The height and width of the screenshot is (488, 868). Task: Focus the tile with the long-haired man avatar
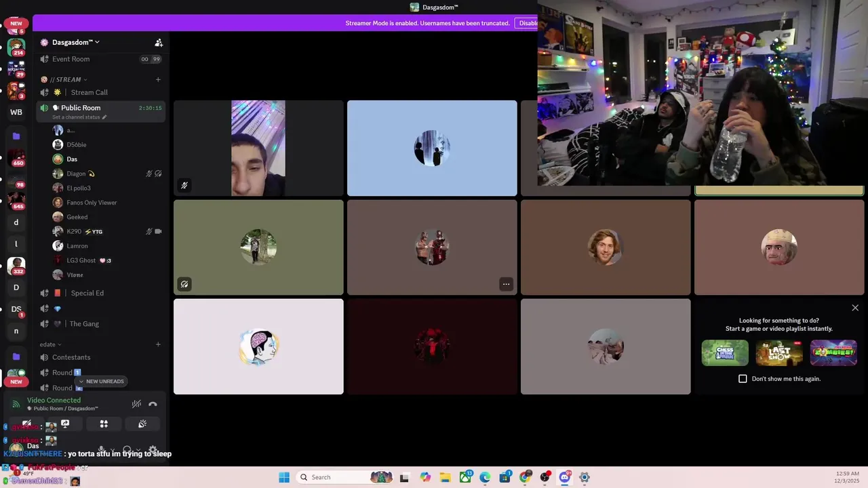[x=606, y=247]
